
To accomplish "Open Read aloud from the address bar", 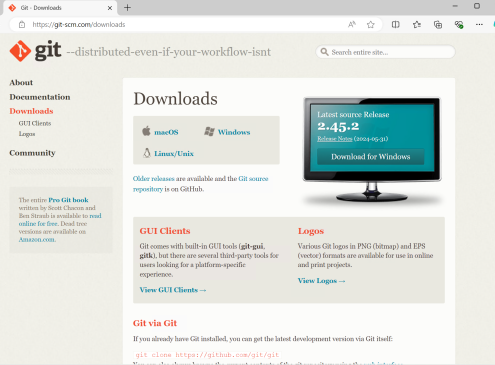I will coord(352,24).
